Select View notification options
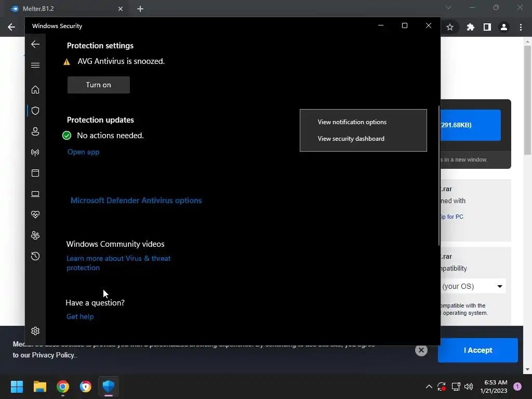The image size is (532, 399). click(x=352, y=122)
